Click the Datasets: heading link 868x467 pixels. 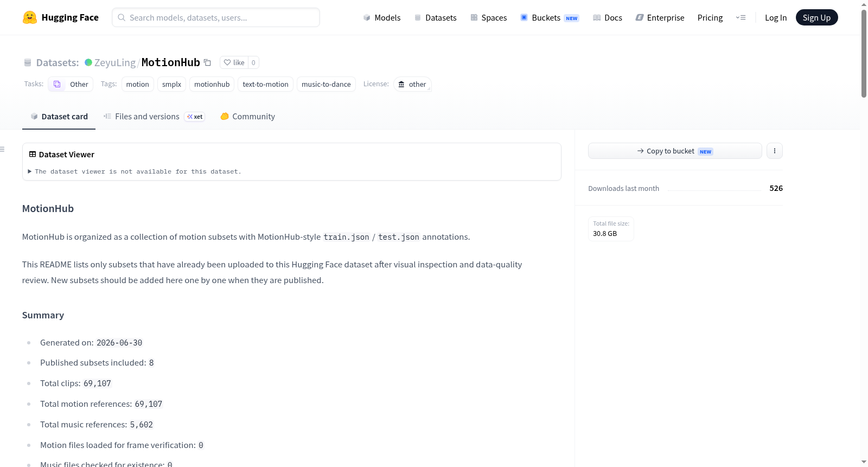pos(58,62)
